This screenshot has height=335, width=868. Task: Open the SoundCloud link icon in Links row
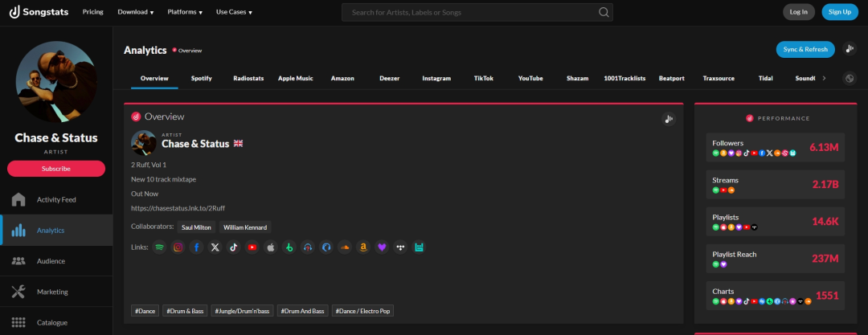[345, 247]
